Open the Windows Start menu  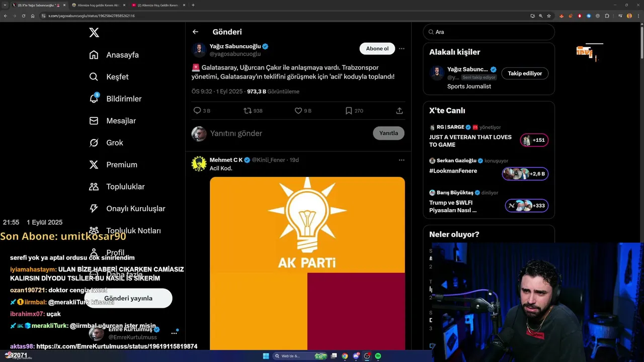coord(266,356)
